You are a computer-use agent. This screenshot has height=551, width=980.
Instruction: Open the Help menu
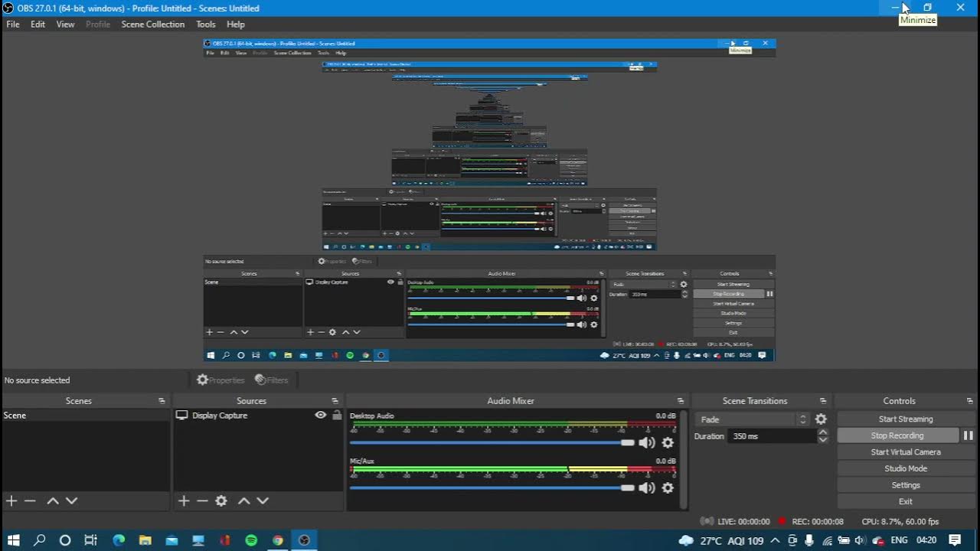(236, 24)
